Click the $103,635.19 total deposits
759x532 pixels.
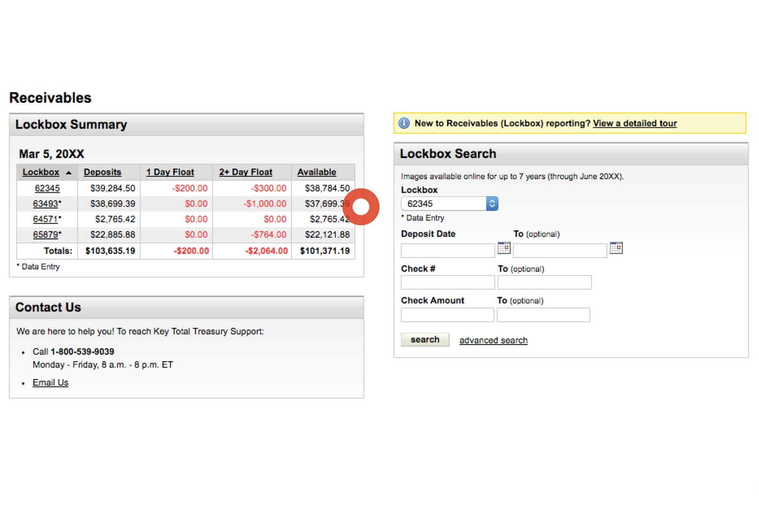tap(110, 251)
